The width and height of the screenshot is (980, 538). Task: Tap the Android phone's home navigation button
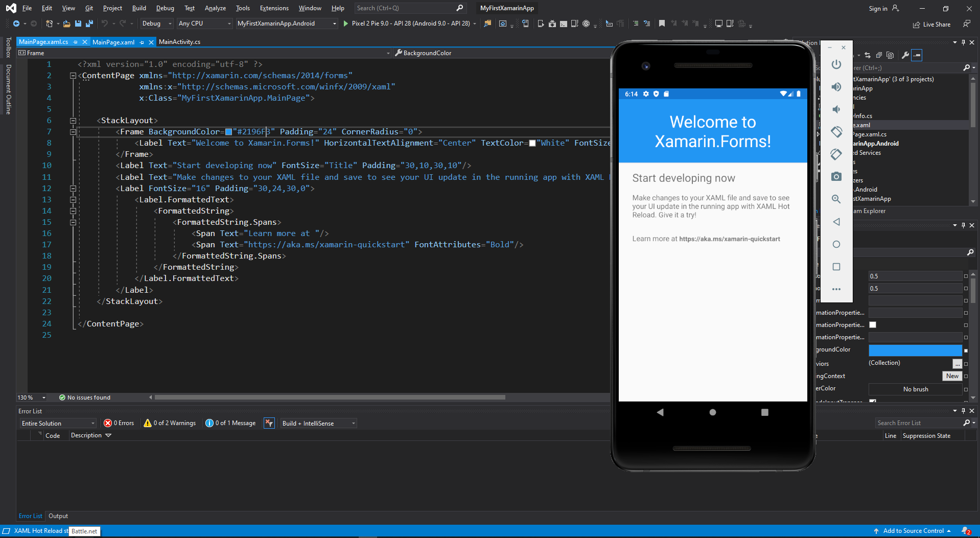point(712,412)
